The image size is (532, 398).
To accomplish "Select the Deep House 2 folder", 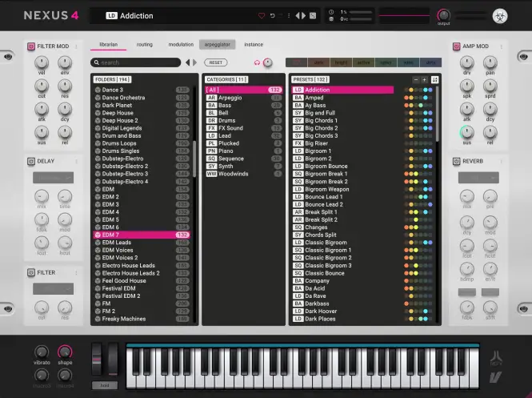I will [x=142, y=121].
